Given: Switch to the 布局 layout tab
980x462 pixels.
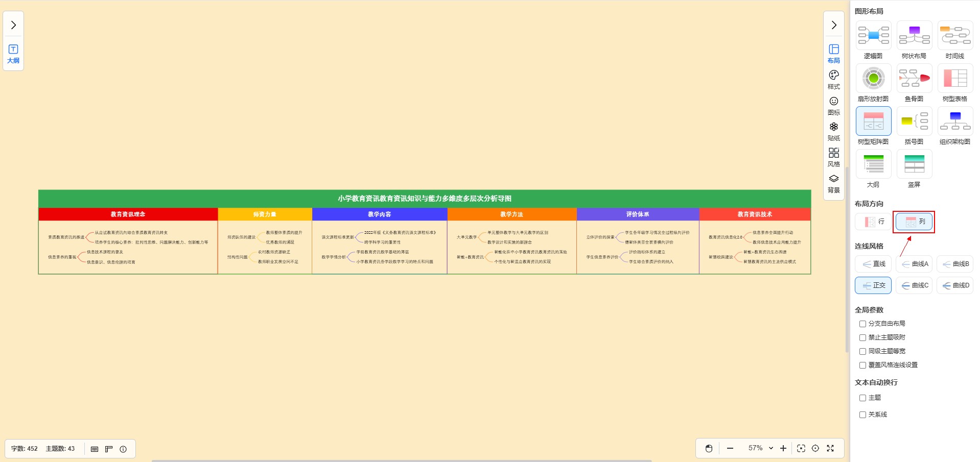Looking at the screenshot, I should coord(833,53).
